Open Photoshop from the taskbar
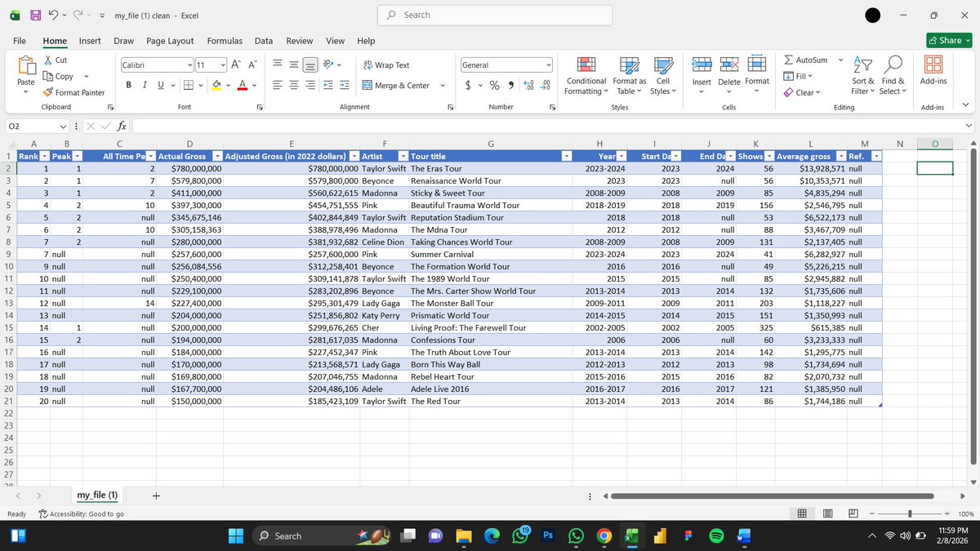The image size is (980, 551). click(x=549, y=535)
